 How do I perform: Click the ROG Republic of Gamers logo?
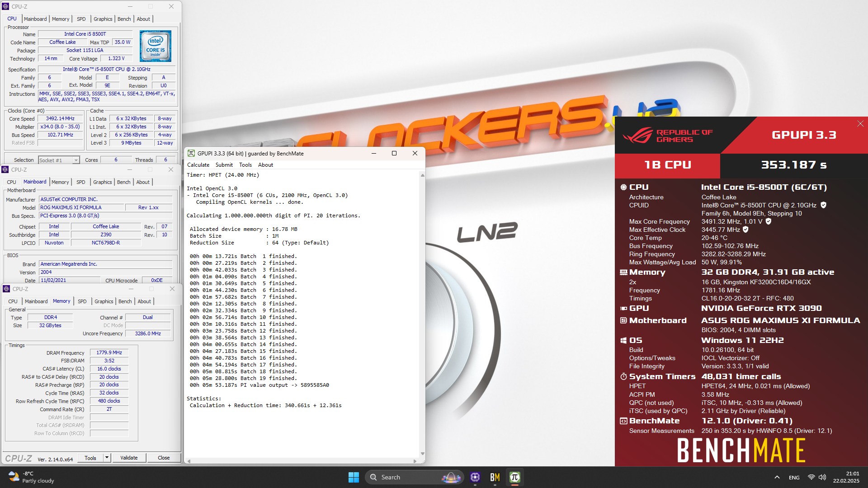point(668,136)
